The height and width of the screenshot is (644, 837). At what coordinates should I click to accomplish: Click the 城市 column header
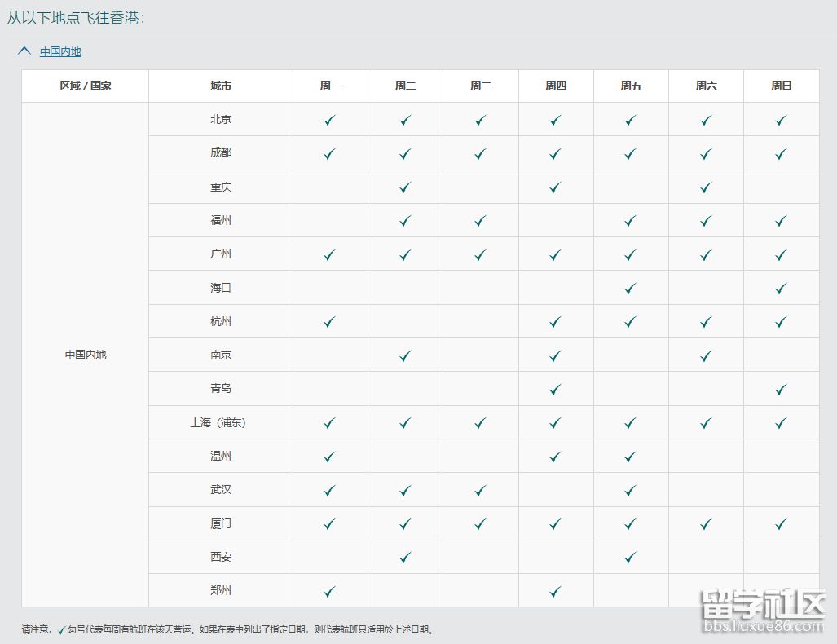pos(221,86)
